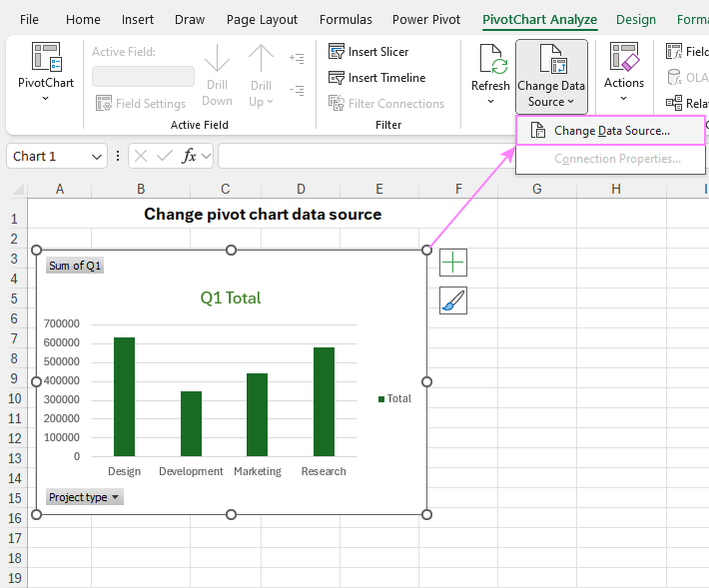Screen dimensions: 709x588
Task: Choose Change Data Source... menu item
Action: pyautogui.click(x=610, y=131)
